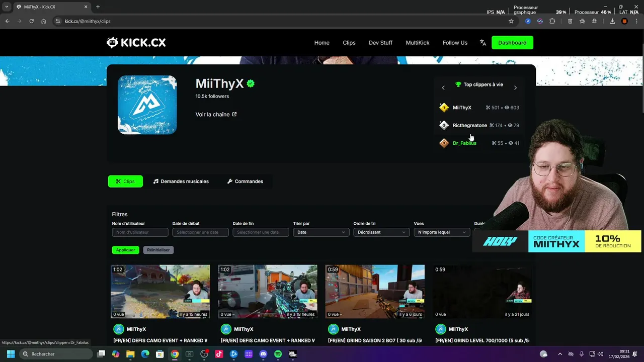Screen dimensions: 644x362
Task: Open a new browser tab with plus icon
Action: [x=98, y=7]
